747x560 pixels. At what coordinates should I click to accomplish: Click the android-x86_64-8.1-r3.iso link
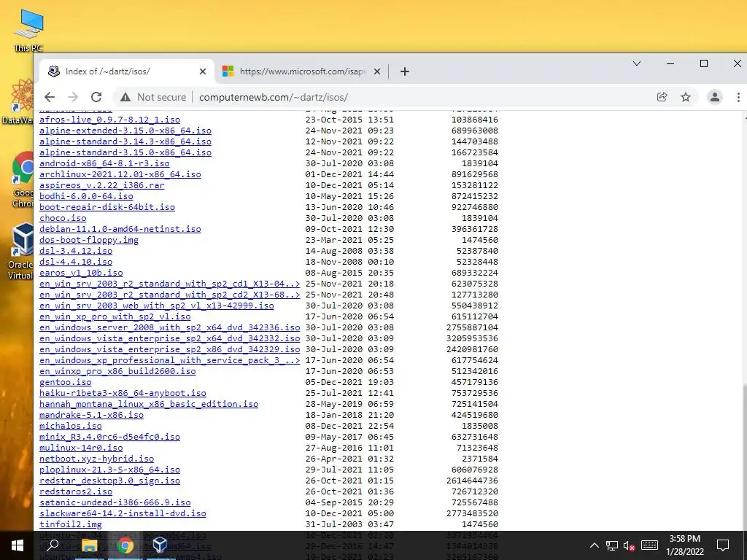(x=104, y=163)
